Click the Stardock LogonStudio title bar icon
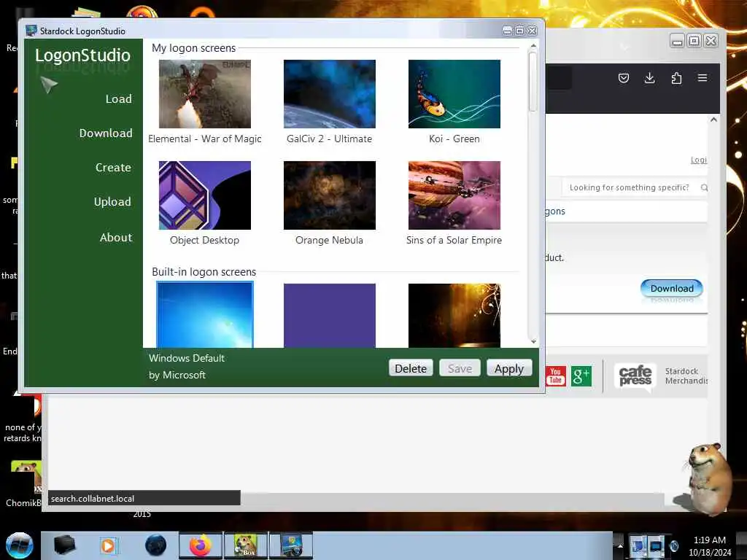The width and height of the screenshot is (747, 560). (x=31, y=31)
